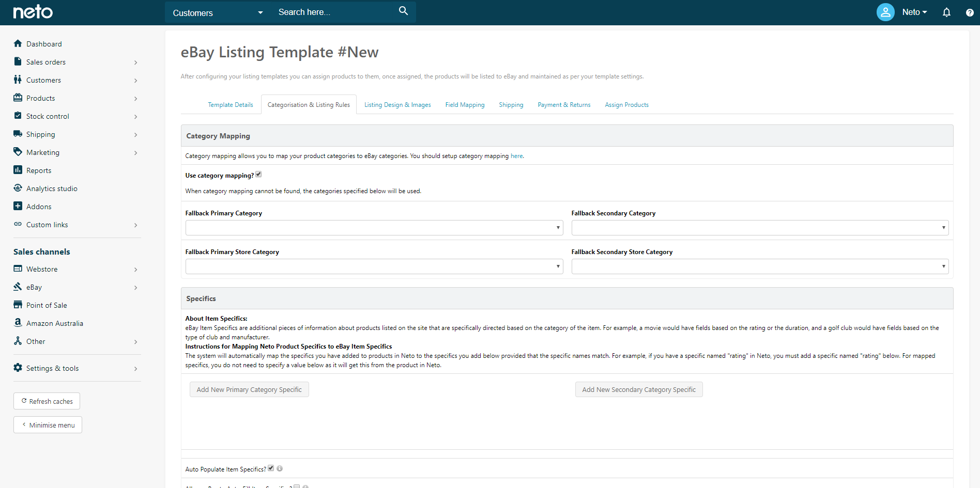980x488 pixels.
Task: Open the notifications bell
Action: (x=946, y=12)
